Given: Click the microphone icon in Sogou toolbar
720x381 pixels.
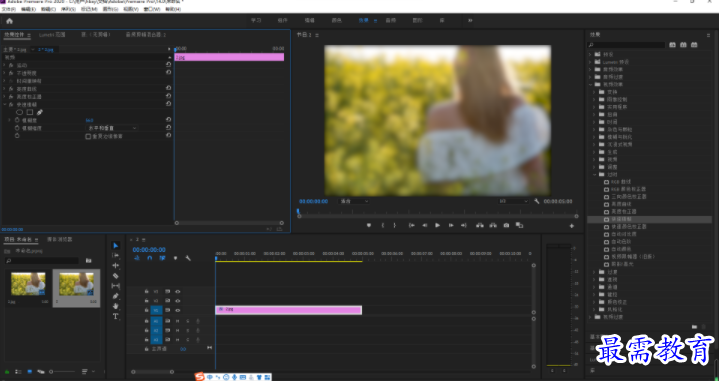Looking at the screenshot, I should tap(235, 377).
